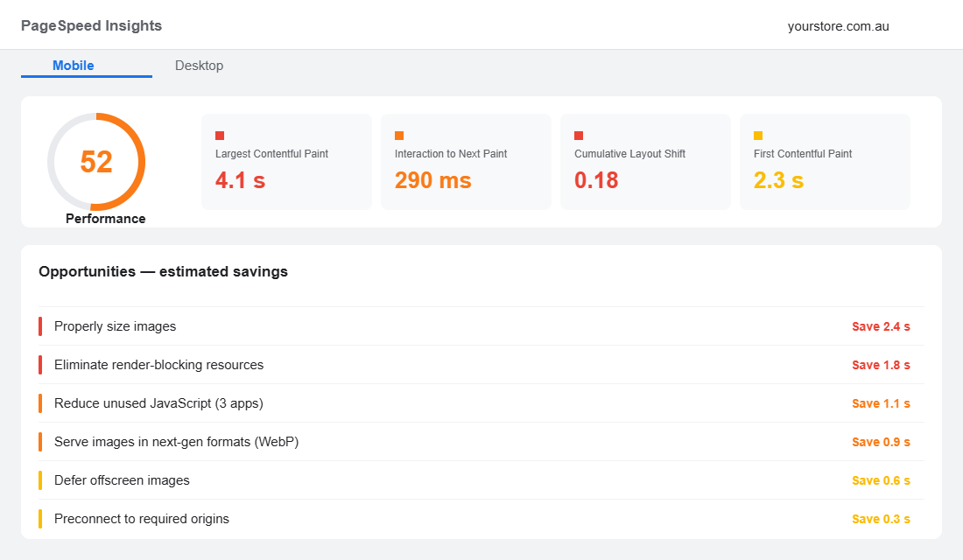The width and height of the screenshot is (963, 560).
Task: Click the orange square on Interaction to Next Paint
Action: point(399,136)
